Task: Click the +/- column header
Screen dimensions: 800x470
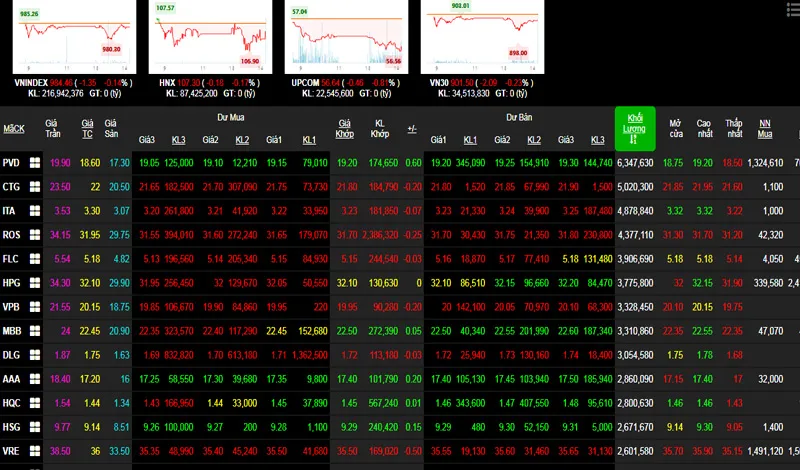Action: pyautogui.click(x=412, y=129)
